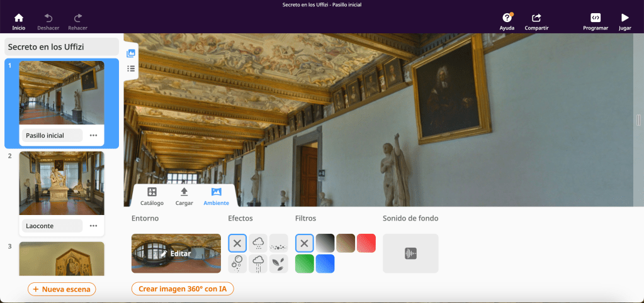Viewport: 644px width, 303px height.
Task: Open the Programar code editor
Action: tap(595, 18)
